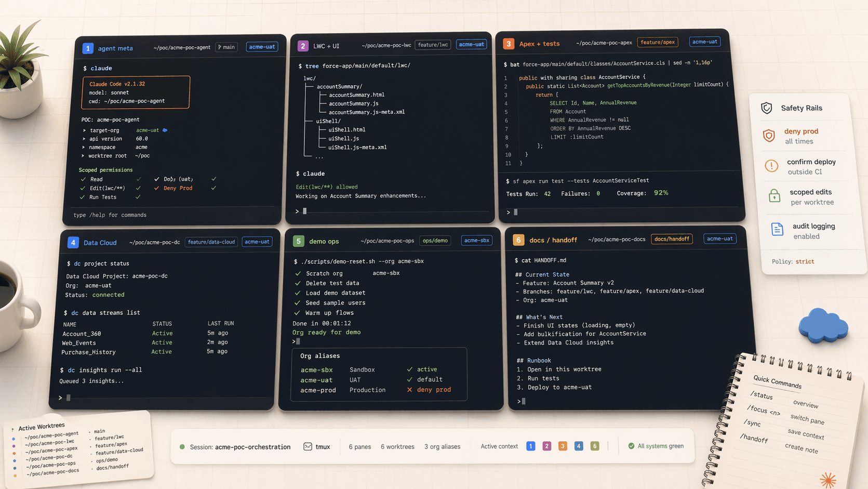Select the ops/demo badge on demo ops pane
The height and width of the screenshot is (489, 868).
click(435, 240)
